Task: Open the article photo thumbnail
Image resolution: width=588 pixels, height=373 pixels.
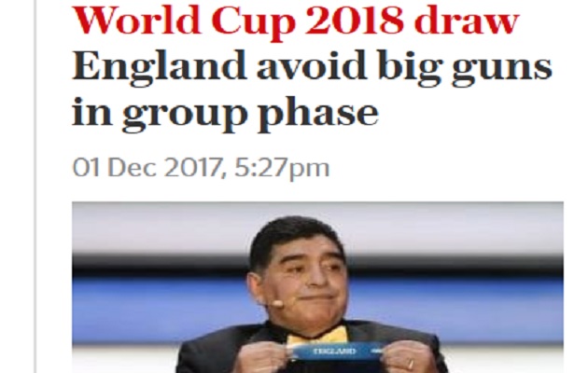Action: (x=317, y=287)
